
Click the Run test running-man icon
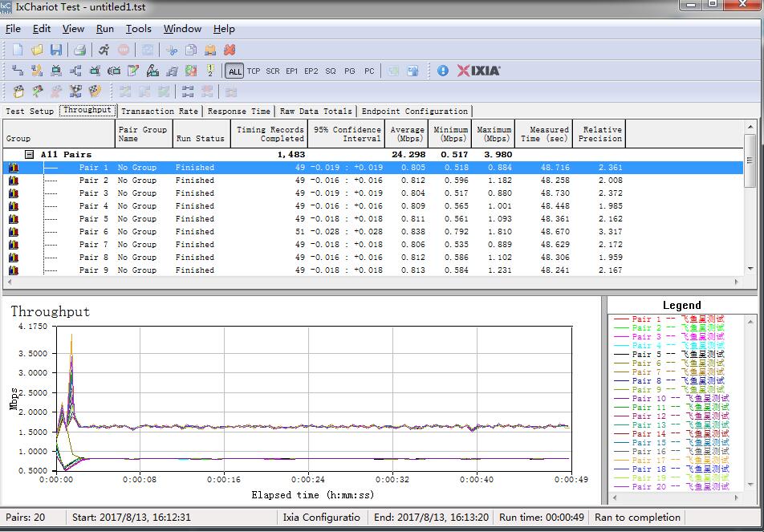point(104,50)
